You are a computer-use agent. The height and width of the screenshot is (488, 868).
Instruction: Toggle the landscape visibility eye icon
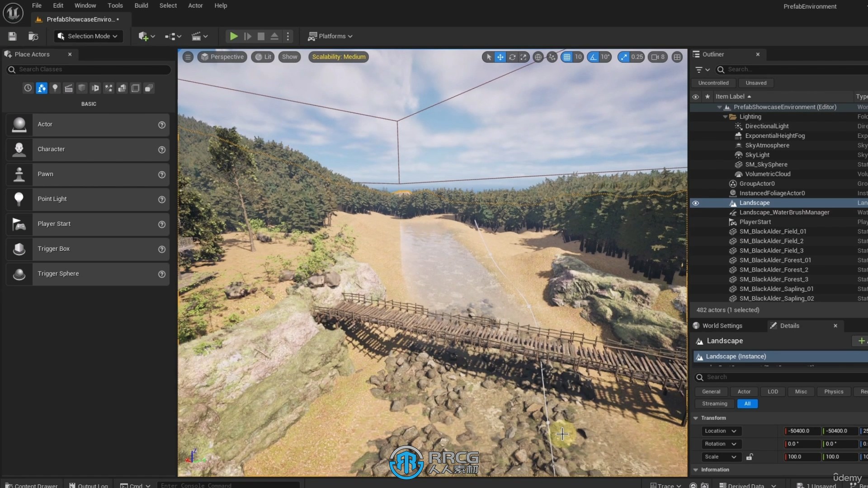point(696,202)
